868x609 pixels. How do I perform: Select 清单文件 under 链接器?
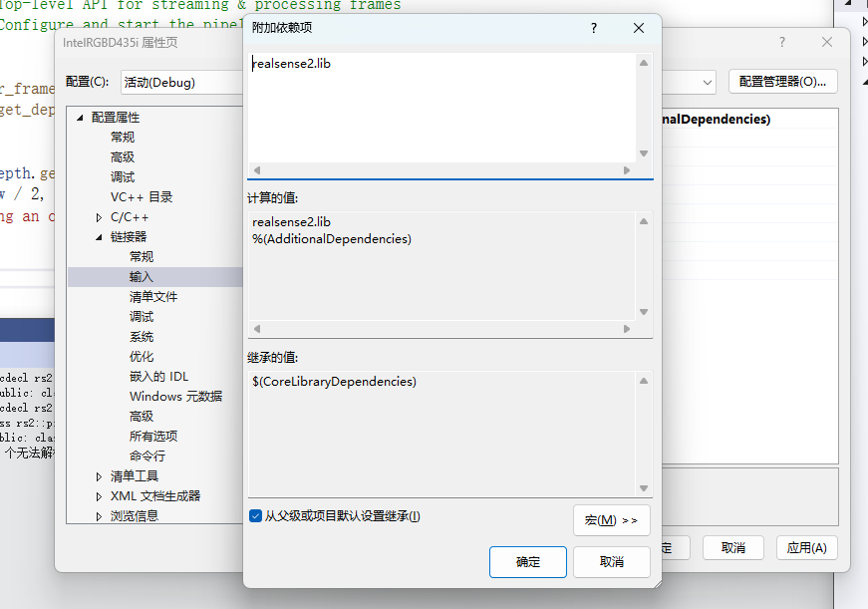[153, 297]
